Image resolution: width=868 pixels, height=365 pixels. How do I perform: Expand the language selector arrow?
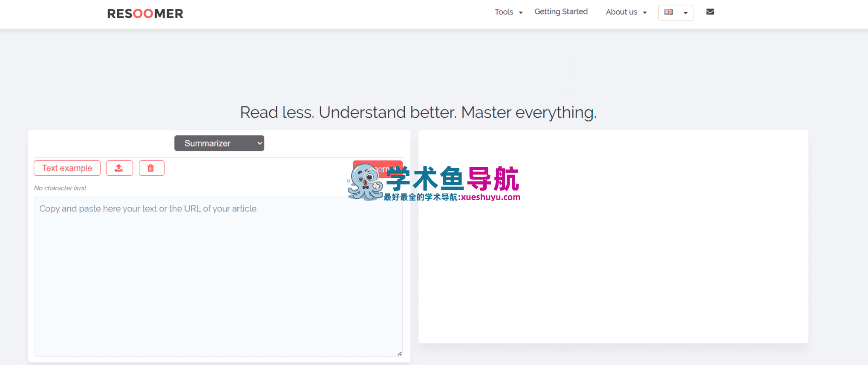(686, 13)
